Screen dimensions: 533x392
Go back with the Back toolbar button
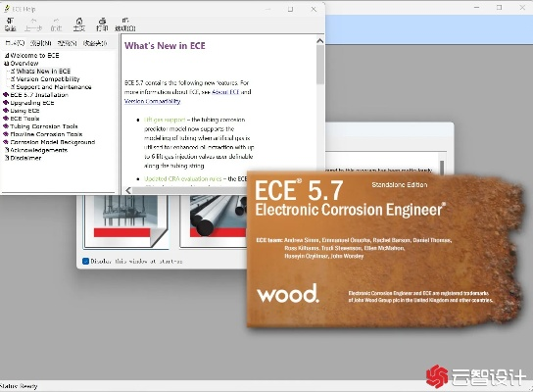click(x=33, y=24)
